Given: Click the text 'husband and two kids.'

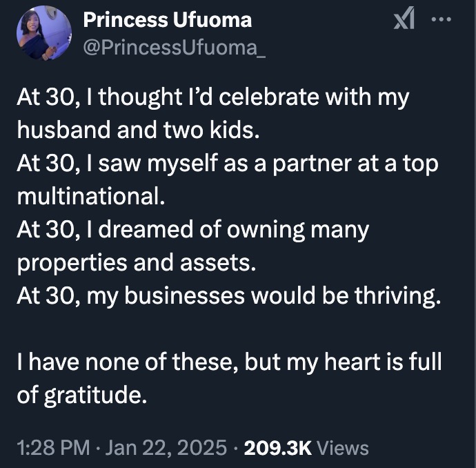Looking at the screenshot, I should coord(139,130).
